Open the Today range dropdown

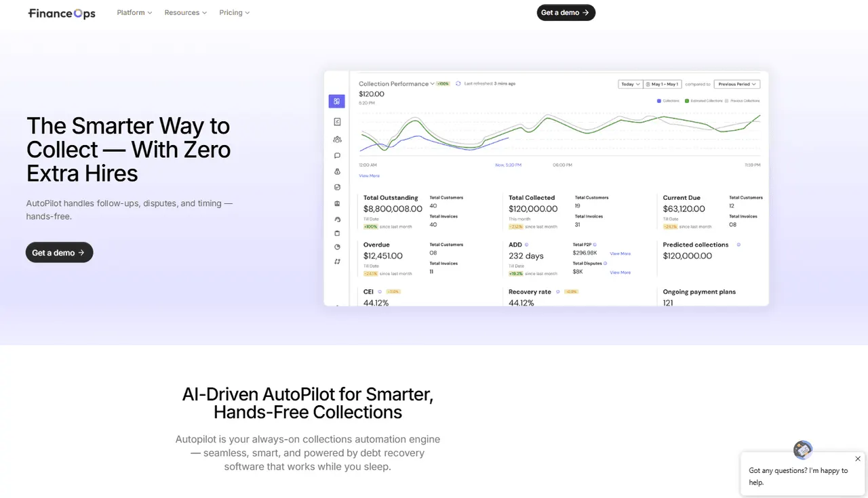click(630, 85)
